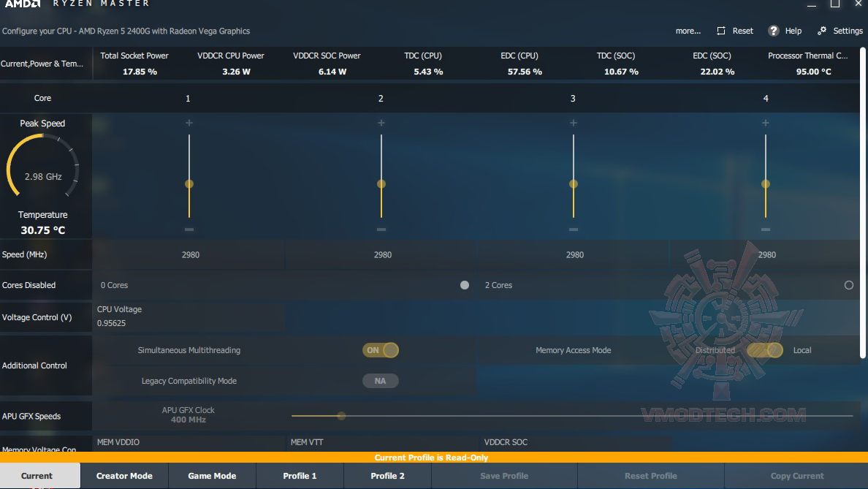Switch to Current profile tab
This screenshot has width=868, height=489.
40,476
